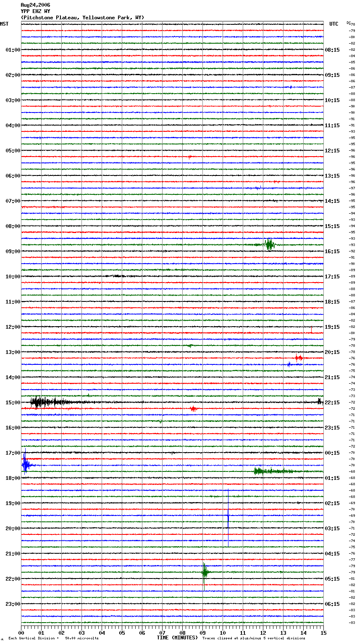Click the green seismic burst on the 08:45 trace
Screen dimensions: 357x644
coord(269,244)
